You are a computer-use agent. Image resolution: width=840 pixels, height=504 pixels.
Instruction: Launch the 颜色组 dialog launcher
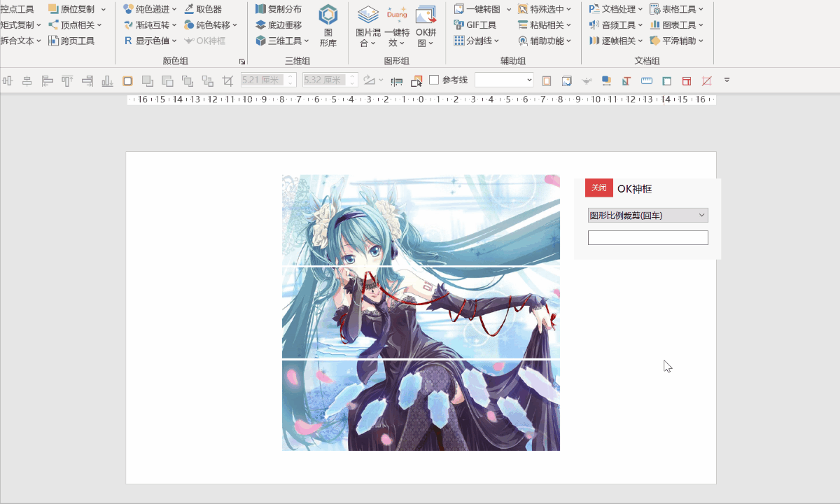click(242, 62)
